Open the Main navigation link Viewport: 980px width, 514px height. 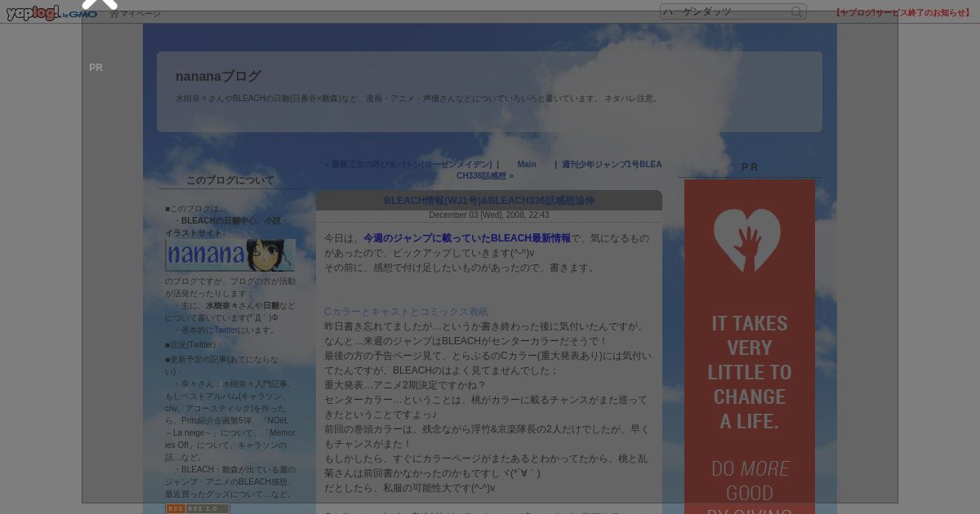coord(527,164)
